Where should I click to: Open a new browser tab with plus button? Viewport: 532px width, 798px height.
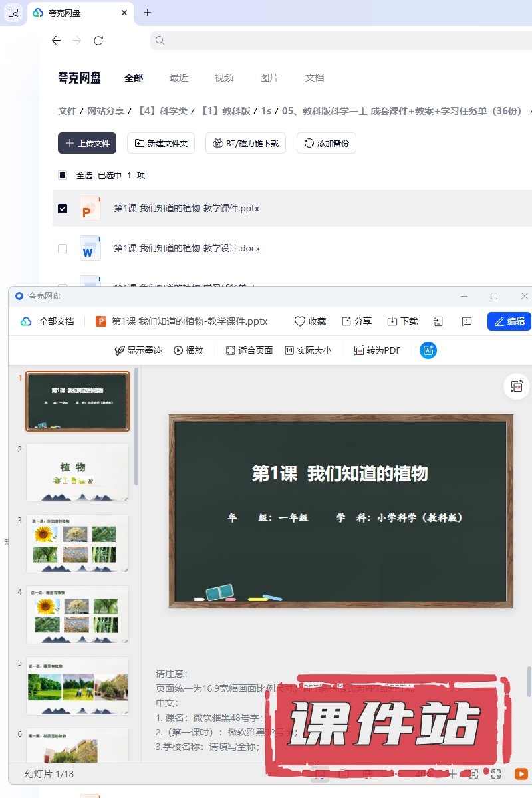tap(148, 12)
